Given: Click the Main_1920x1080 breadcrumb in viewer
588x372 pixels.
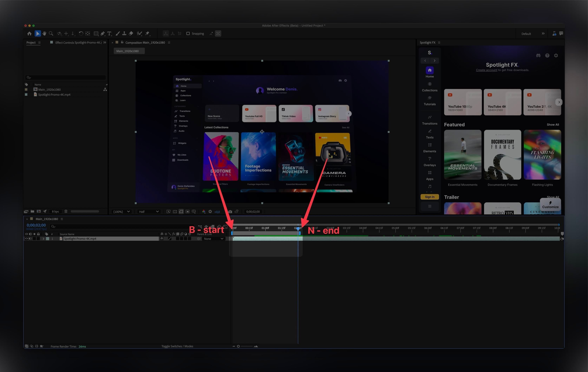Looking at the screenshot, I should pyautogui.click(x=129, y=51).
